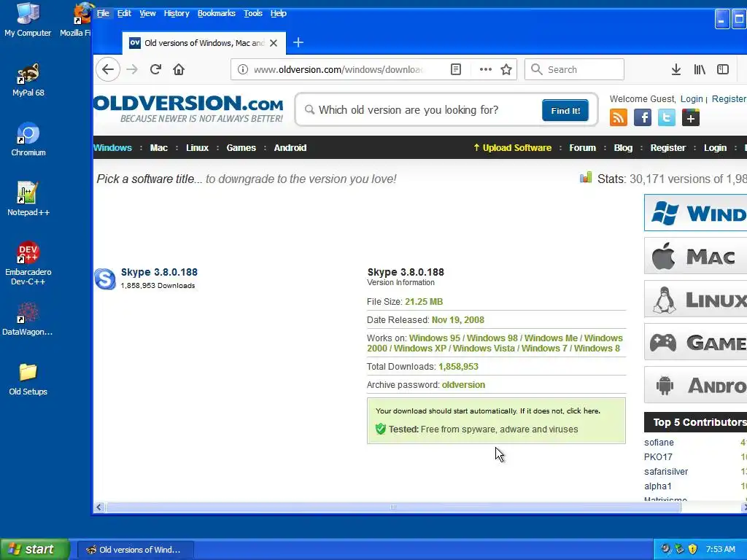Click the stats bar chart icon
This screenshot has height=560, width=747.
[x=586, y=178]
